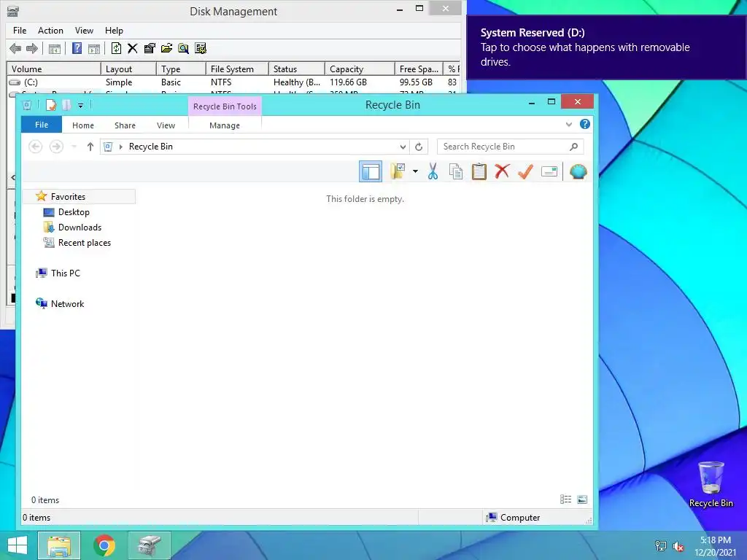Open Help menu in Disk Management

click(x=114, y=31)
